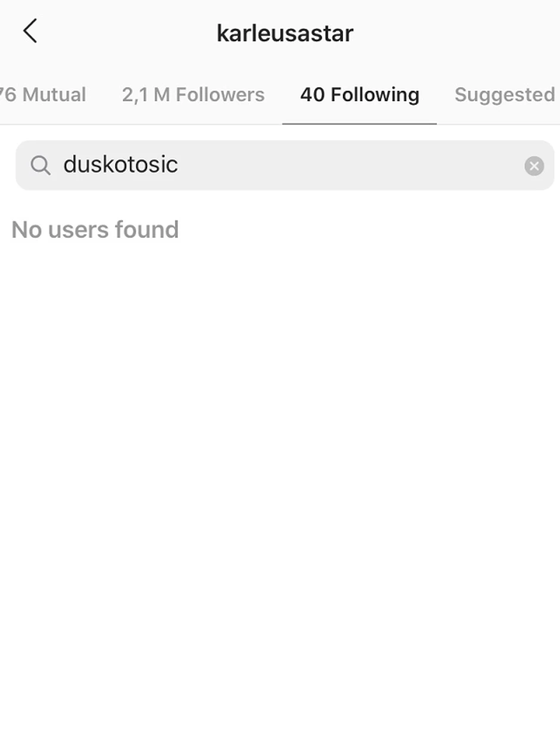
Task: Select the 40 Following tab
Action: pyautogui.click(x=360, y=95)
